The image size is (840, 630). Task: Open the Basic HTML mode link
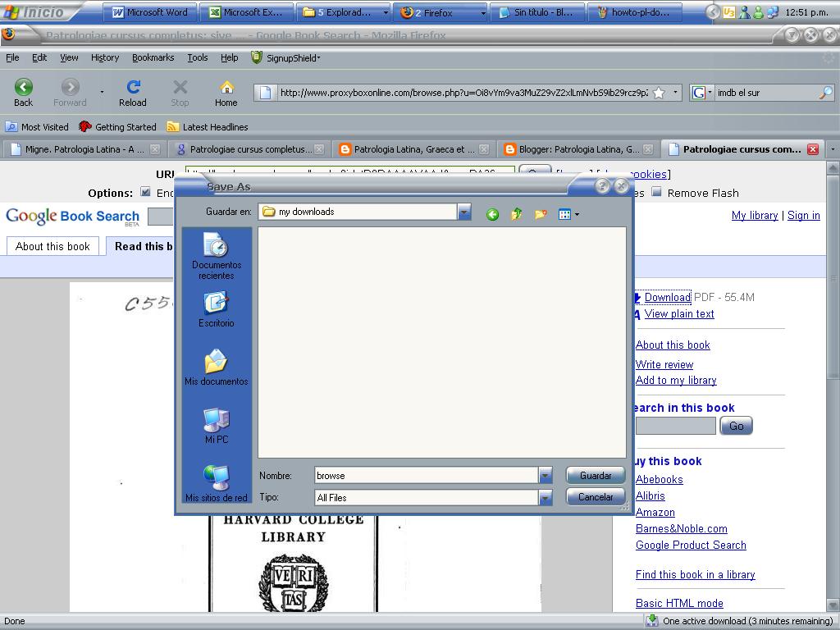[679, 603]
